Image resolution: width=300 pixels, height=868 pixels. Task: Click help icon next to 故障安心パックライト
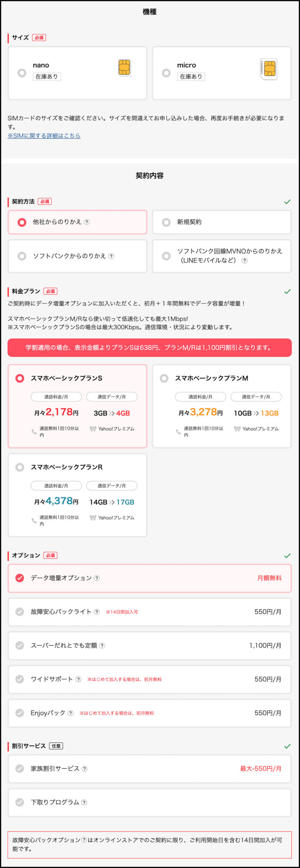tap(97, 612)
